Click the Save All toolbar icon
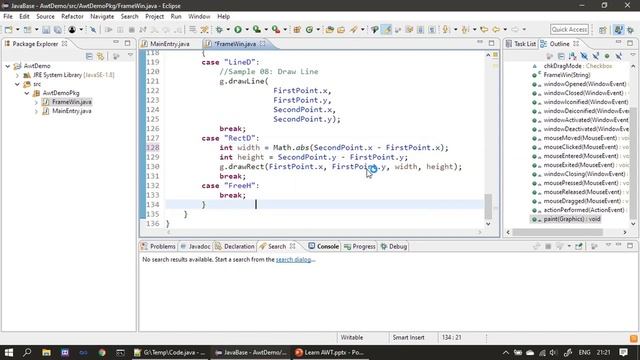Screen dimensions: 640x360 pyautogui.click(x=58, y=30)
